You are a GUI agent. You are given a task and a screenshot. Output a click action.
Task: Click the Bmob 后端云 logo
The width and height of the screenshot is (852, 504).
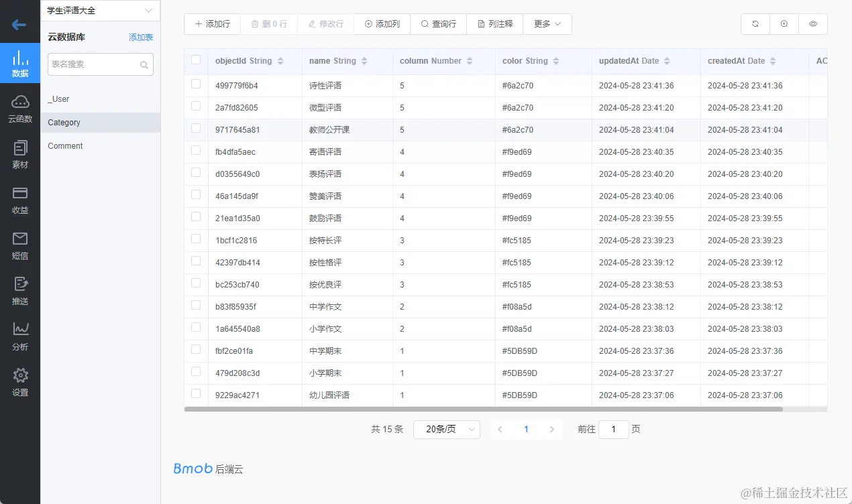click(208, 469)
